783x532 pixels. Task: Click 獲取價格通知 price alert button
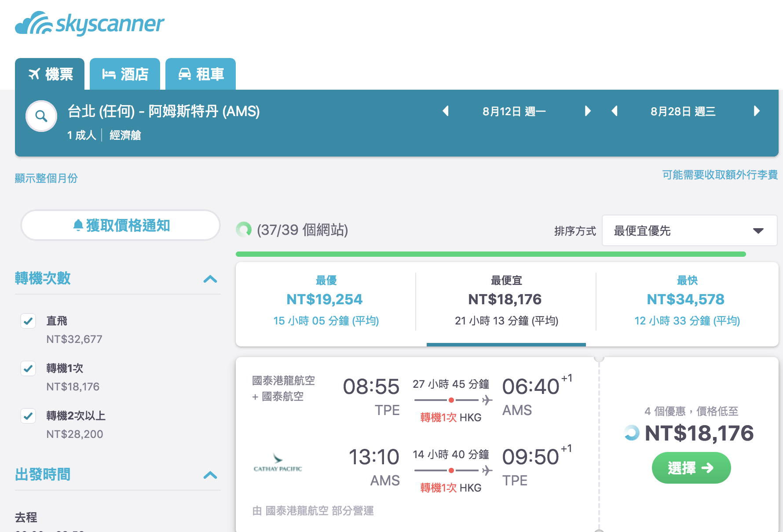tap(121, 225)
